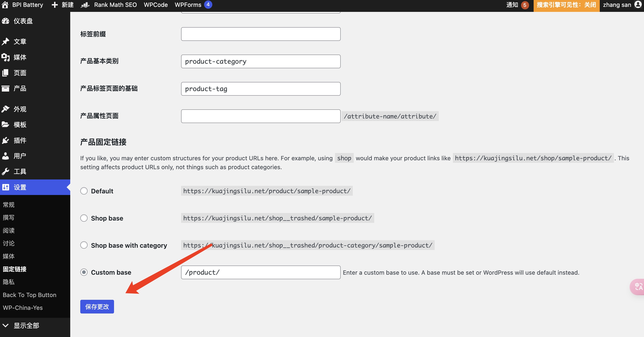Select the Default permalink radio button
Viewport: 644px width, 337px height.
click(84, 191)
